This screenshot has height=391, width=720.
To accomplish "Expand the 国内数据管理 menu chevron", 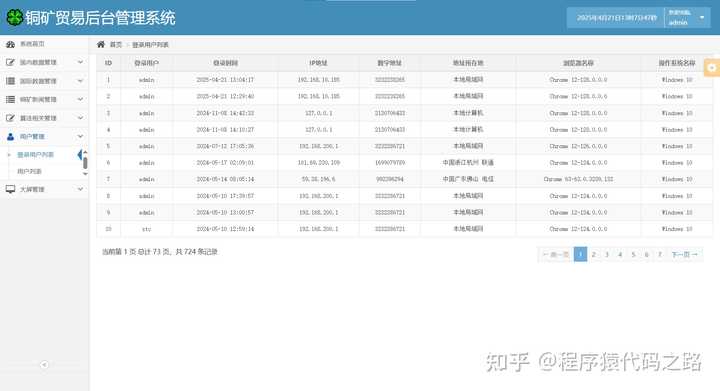I will click(x=80, y=62).
